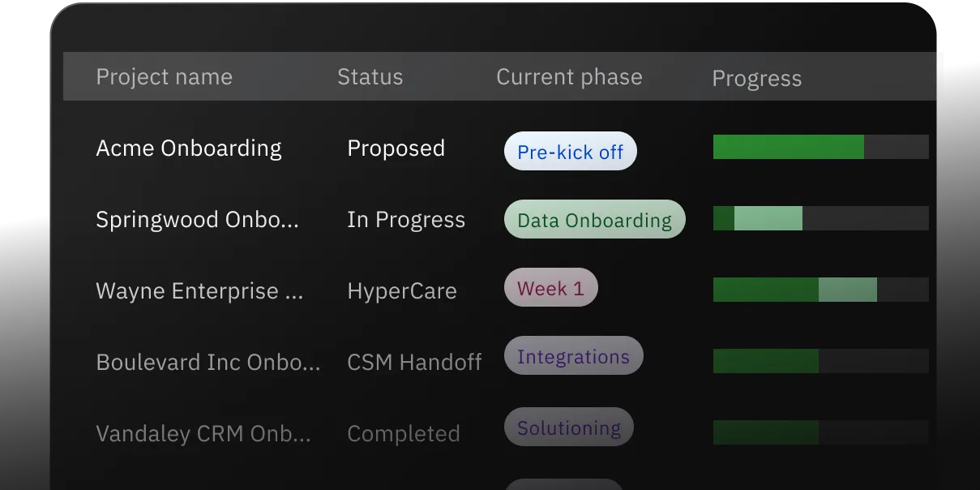Open the Acme Onboarding project

tap(189, 148)
